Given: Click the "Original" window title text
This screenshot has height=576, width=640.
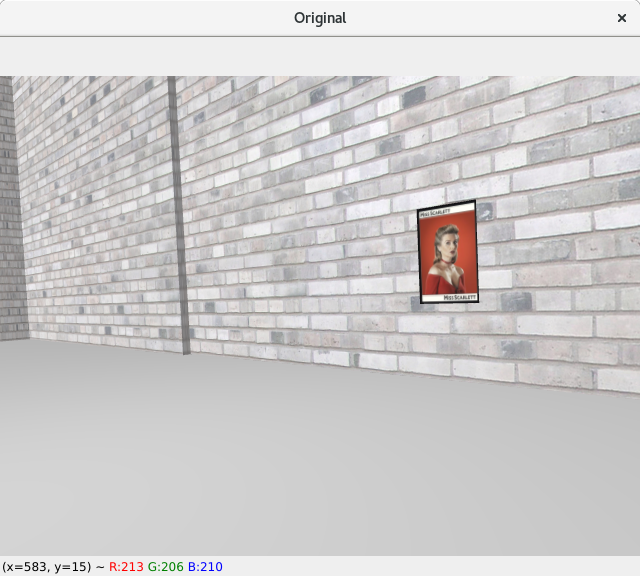Looking at the screenshot, I should [x=320, y=18].
